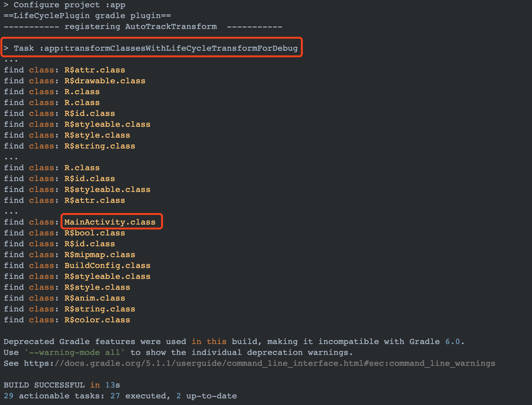This screenshot has height=405, width=532.
Task: Click the transformClassesWithLifeCycleTransformForDebug task line
Action: [151, 48]
